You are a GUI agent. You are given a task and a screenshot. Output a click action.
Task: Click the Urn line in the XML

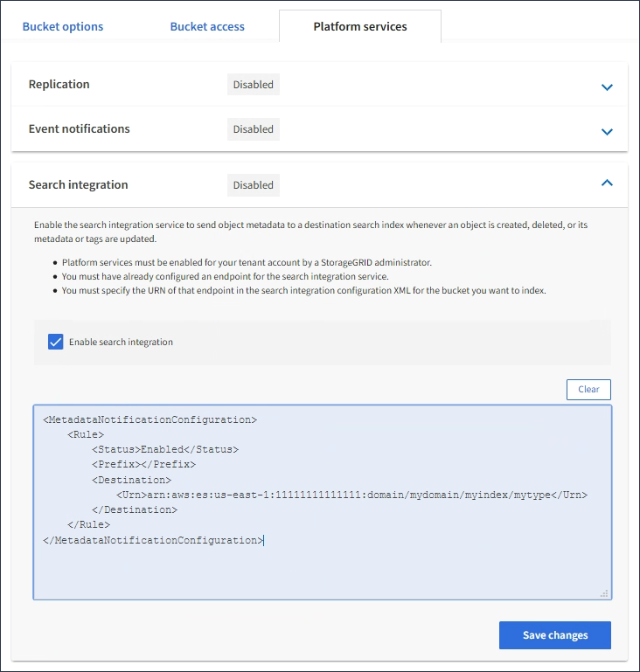point(351,495)
